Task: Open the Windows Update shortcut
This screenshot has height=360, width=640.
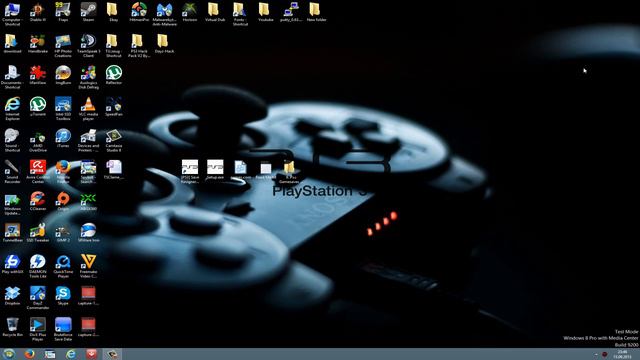Action: pos(12,203)
